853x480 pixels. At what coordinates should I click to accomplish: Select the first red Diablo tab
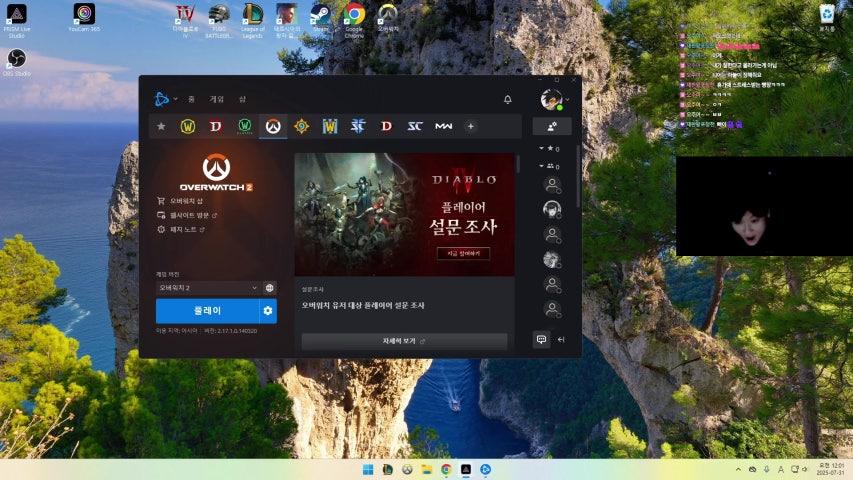pyautogui.click(x=216, y=126)
